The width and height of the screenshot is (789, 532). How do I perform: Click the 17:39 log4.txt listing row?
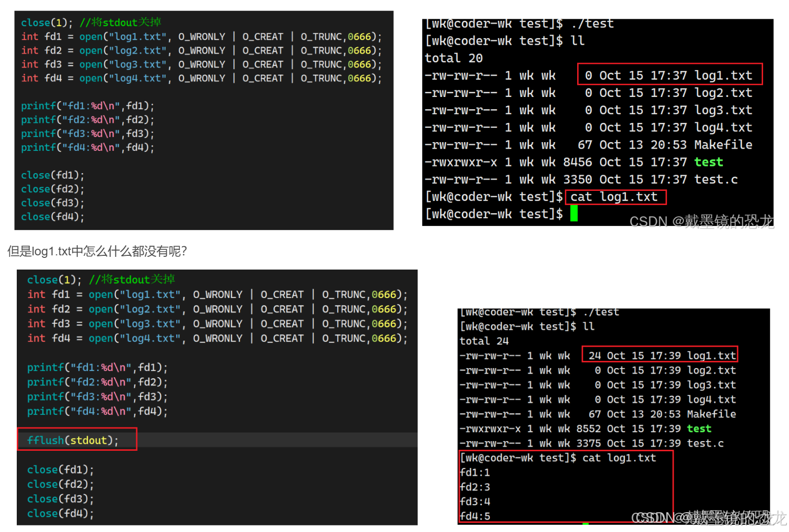pyautogui.click(x=597, y=400)
